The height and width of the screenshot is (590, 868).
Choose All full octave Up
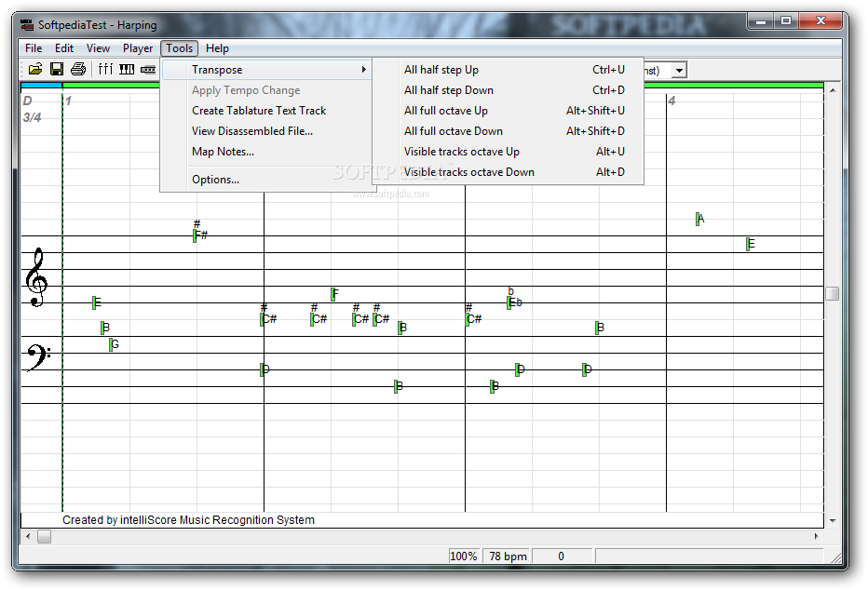[x=509, y=111]
